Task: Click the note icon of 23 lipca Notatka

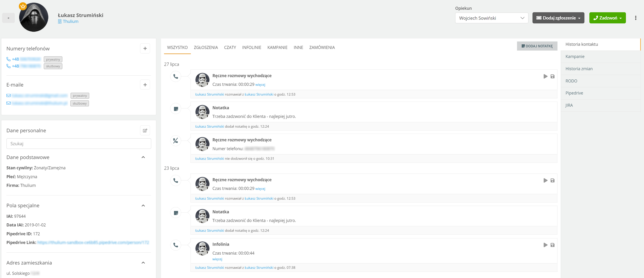Action: tap(176, 213)
